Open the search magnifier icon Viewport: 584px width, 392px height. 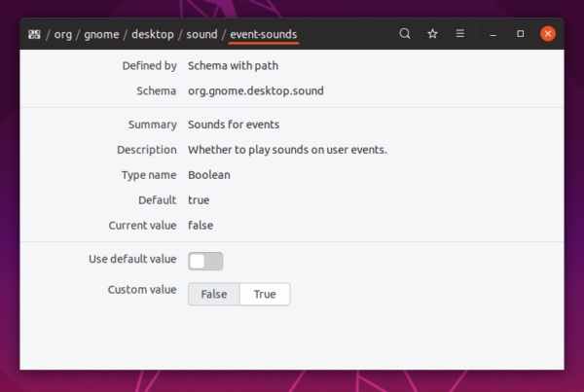pyautogui.click(x=405, y=34)
